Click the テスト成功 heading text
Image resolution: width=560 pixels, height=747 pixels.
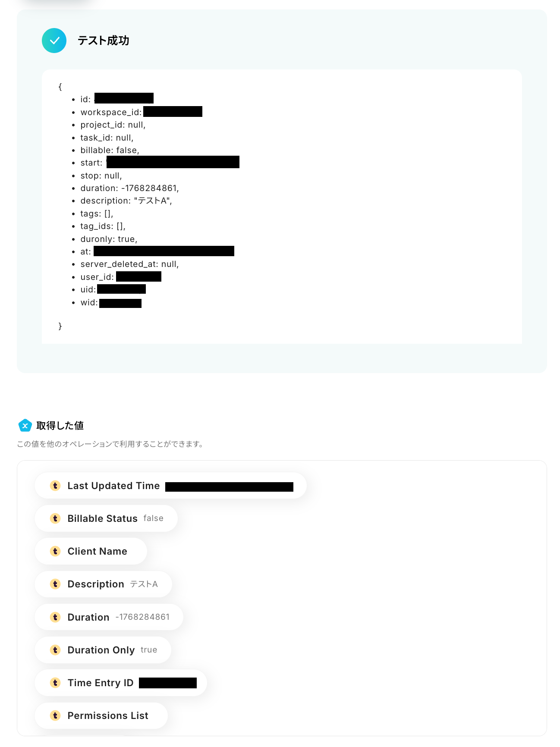click(104, 41)
